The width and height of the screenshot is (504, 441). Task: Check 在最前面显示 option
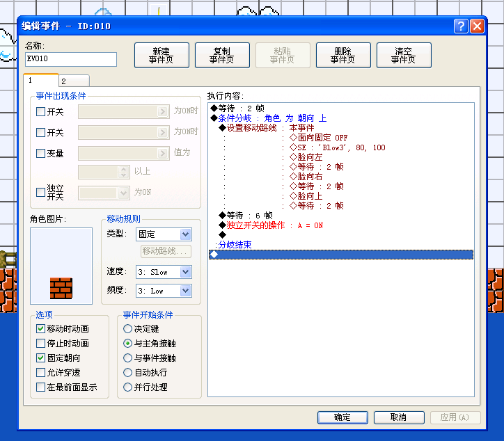tap(40, 387)
